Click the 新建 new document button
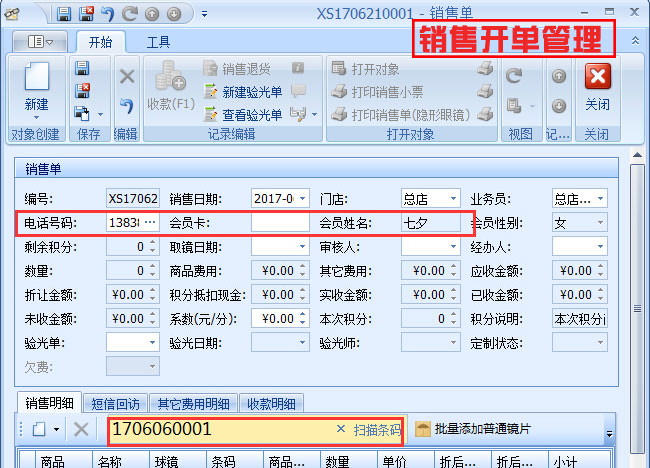 [x=36, y=91]
